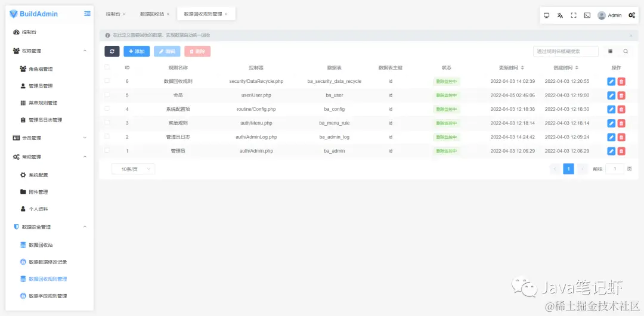The height and width of the screenshot is (316, 644).
Task: Tick checkbox for row ID 4
Action: 107,109
